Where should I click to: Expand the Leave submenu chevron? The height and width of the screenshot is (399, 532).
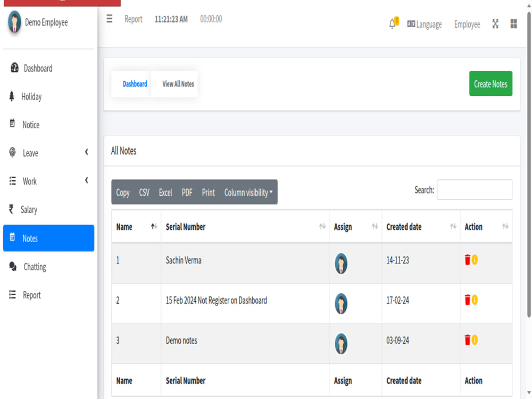[87, 152]
